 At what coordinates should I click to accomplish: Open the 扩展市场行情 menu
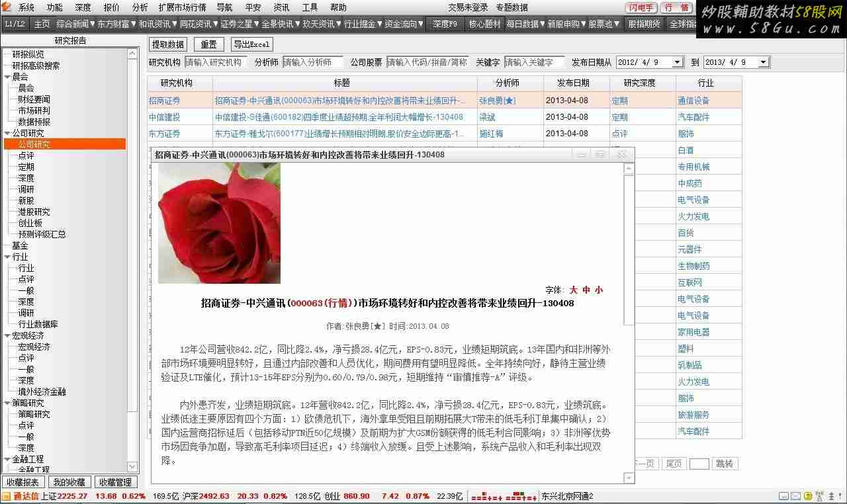(x=182, y=7)
